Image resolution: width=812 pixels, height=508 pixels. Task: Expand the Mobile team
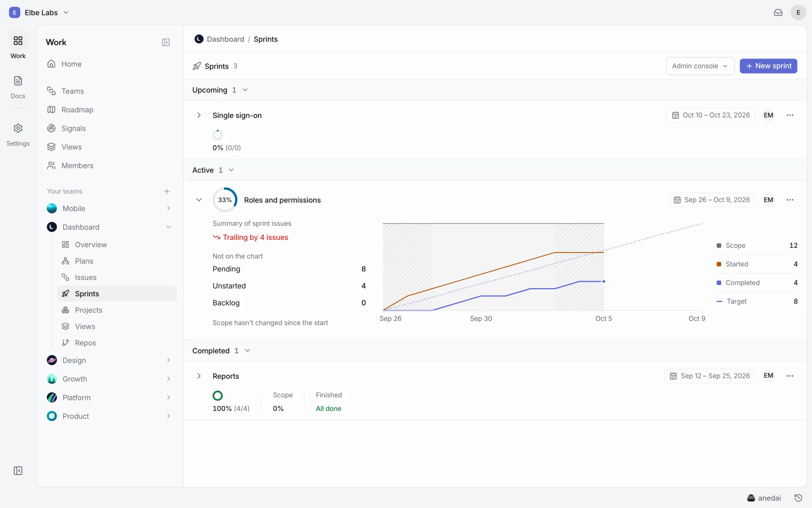pos(168,208)
